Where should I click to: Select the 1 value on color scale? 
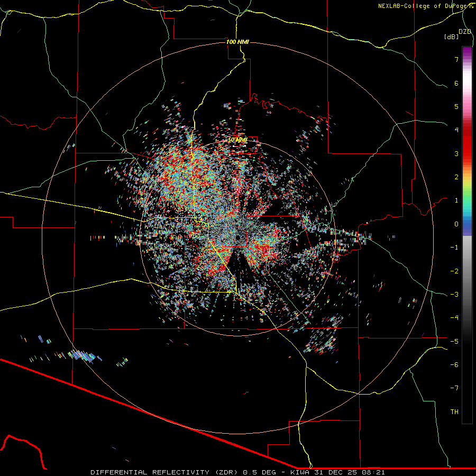click(456, 200)
